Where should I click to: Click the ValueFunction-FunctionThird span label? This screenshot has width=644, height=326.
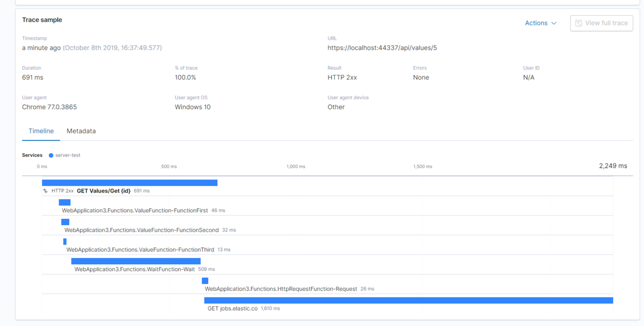140,250
